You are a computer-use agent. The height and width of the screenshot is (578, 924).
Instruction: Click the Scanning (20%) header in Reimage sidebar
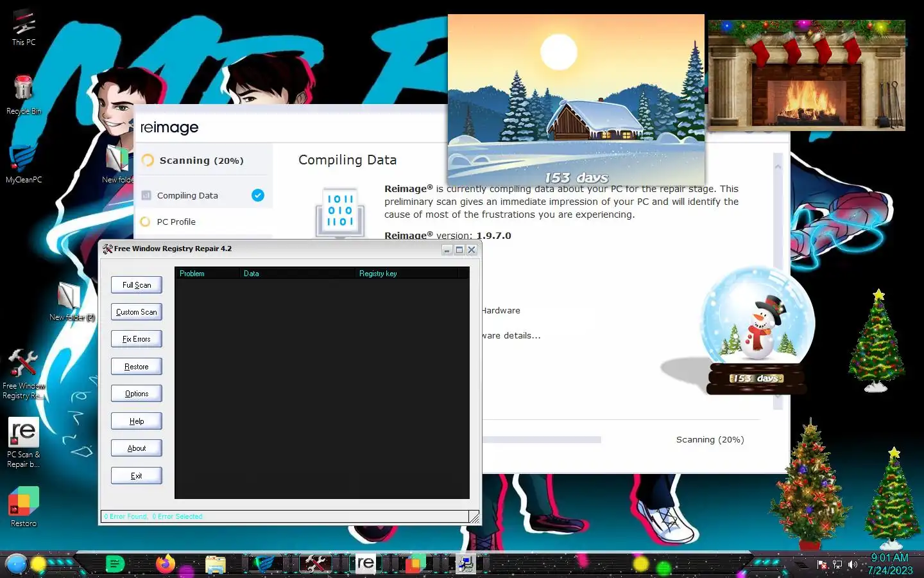(201, 161)
